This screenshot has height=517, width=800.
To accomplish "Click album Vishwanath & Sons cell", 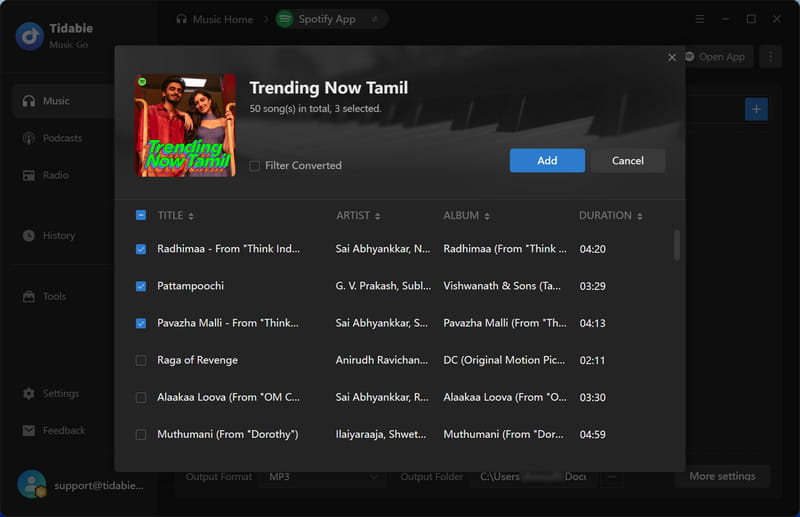I will coord(502,286).
